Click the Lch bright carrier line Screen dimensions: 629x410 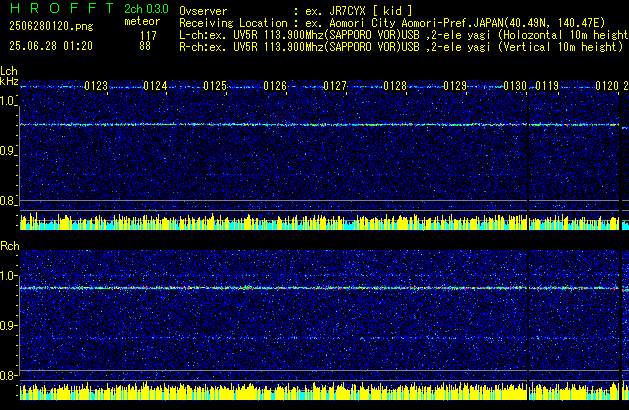tap(319, 125)
